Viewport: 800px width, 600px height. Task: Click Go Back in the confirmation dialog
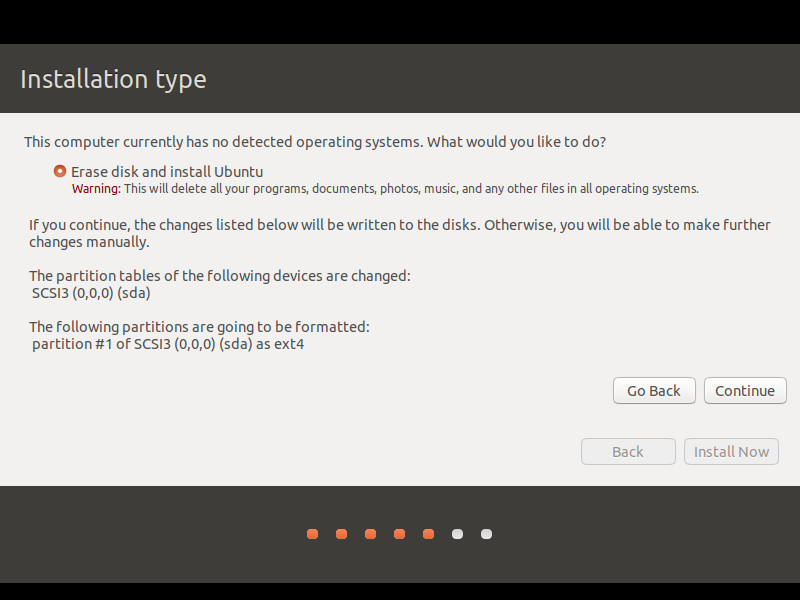pyautogui.click(x=654, y=391)
